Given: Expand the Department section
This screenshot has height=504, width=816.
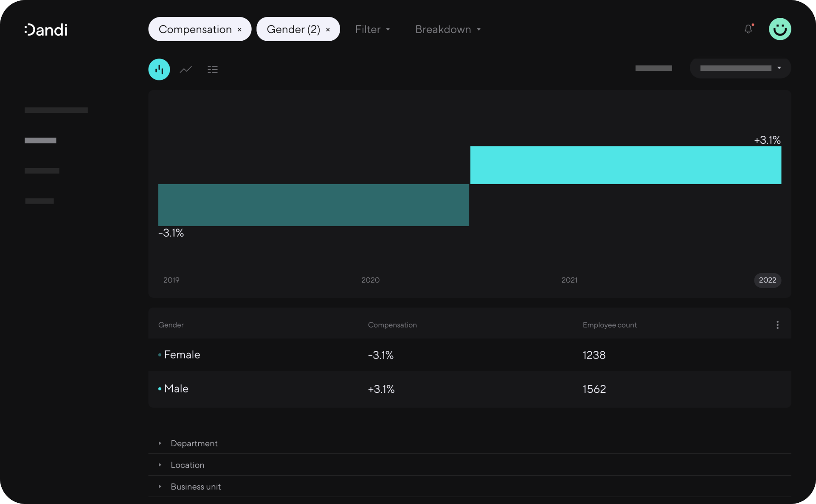Looking at the screenshot, I should point(194,443).
